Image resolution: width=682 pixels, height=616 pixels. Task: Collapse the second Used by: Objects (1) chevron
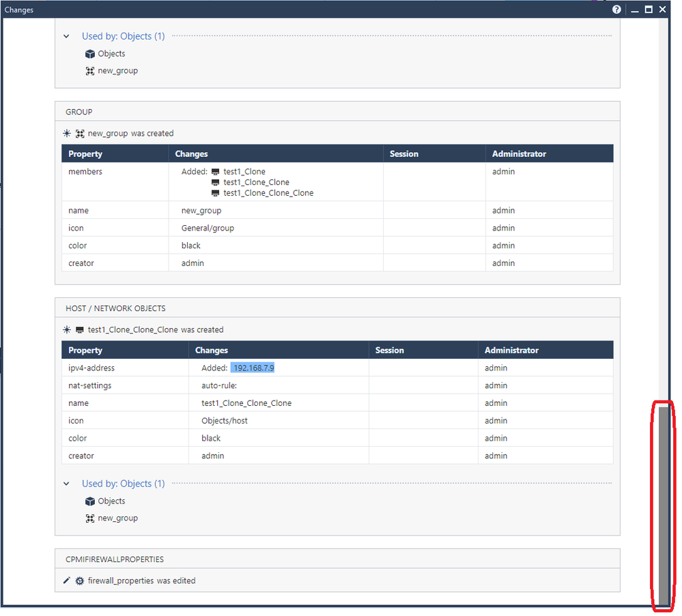pos(66,484)
